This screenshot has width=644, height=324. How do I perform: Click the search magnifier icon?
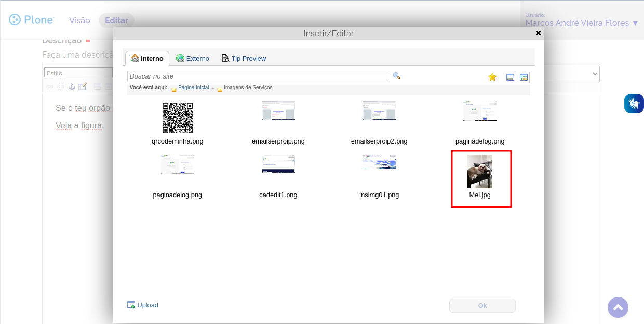(396, 76)
